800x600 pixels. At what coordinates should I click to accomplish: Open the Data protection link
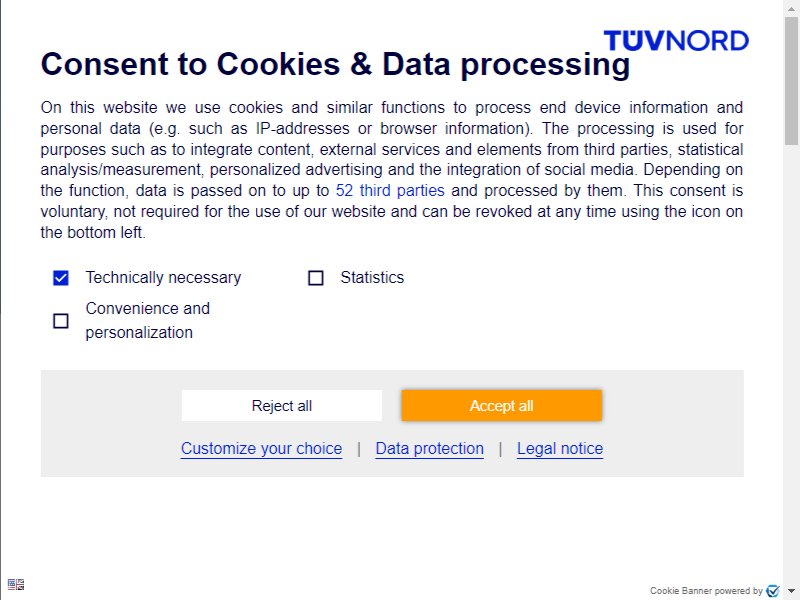tap(430, 448)
